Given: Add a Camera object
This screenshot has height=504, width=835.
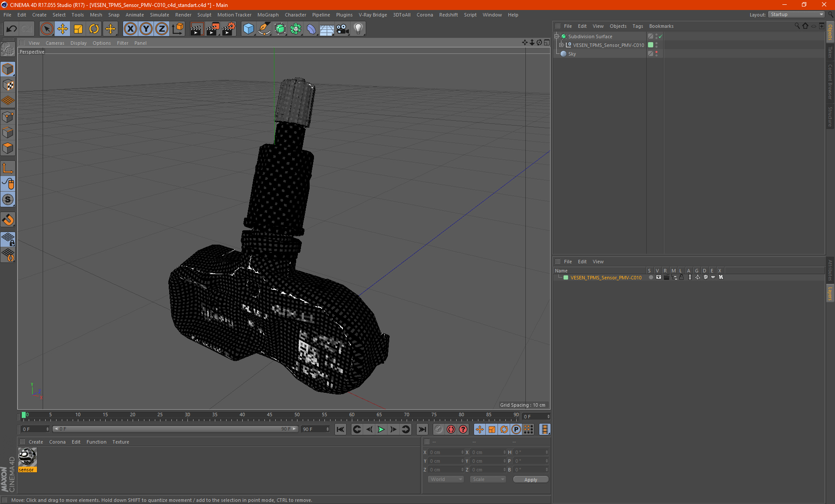Looking at the screenshot, I should [x=343, y=29].
